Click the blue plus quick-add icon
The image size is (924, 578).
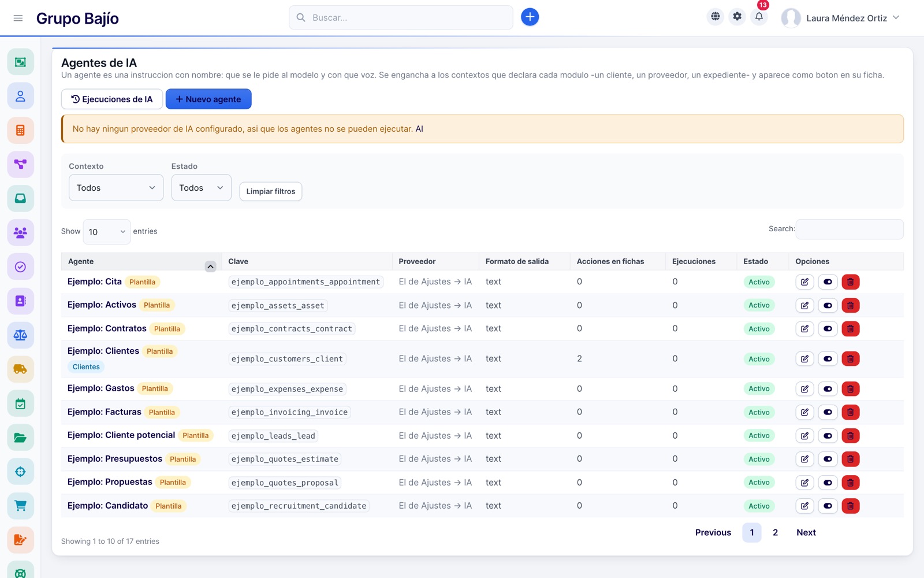[x=530, y=17]
